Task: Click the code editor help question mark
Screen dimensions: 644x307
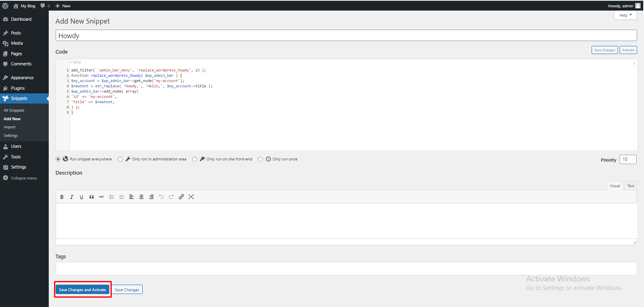Action: pos(634,64)
